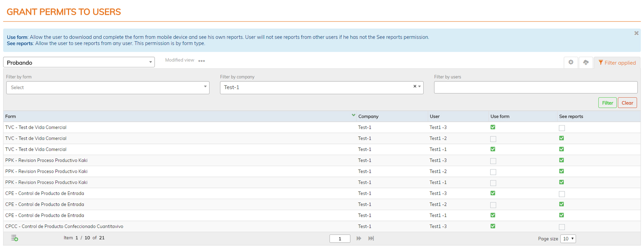Clear the Test-1 company filter selection
The width and height of the screenshot is (644, 251).
point(414,86)
